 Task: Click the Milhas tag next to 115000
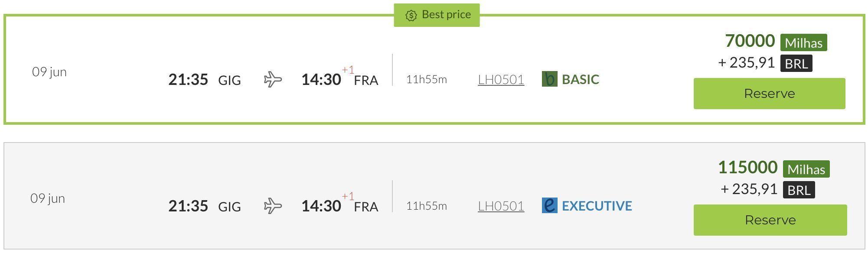pyautogui.click(x=806, y=169)
